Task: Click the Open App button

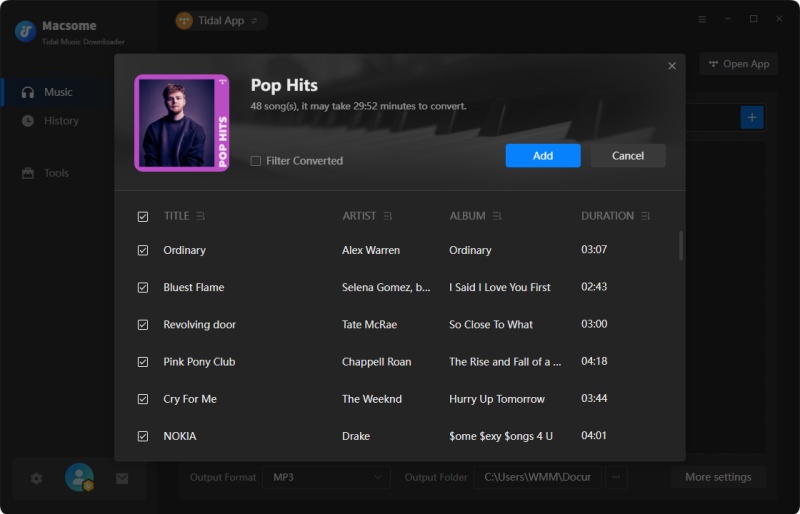Action: point(739,64)
